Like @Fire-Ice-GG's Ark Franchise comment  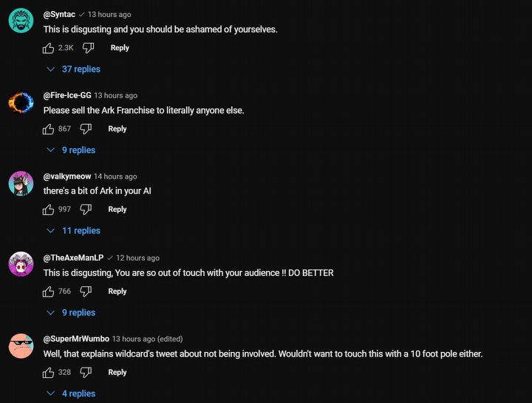click(x=49, y=129)
